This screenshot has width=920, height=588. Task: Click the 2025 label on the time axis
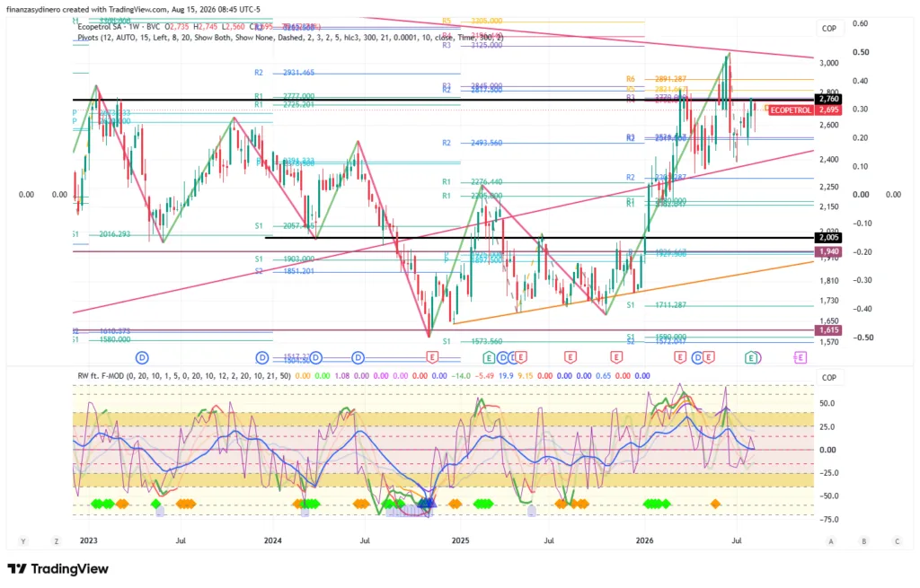click(x=461, y=540)
